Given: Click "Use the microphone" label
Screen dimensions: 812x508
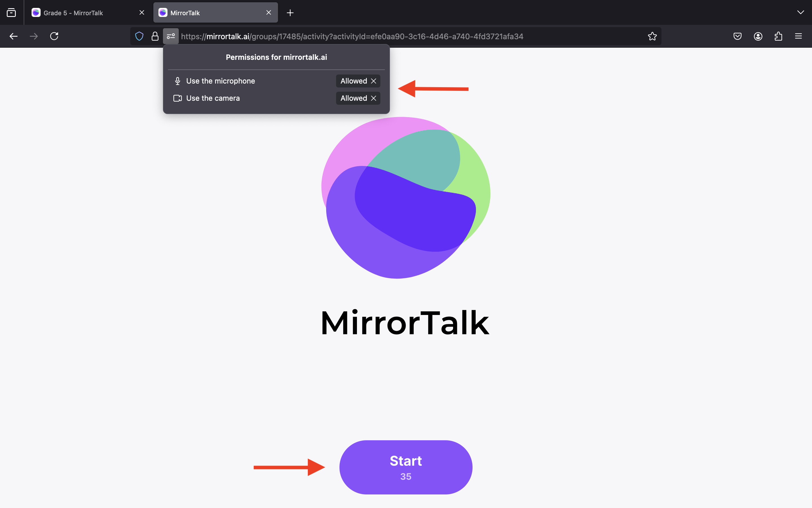Looking at the screenshot, I should pyautogui.click(x=220, y=81).
